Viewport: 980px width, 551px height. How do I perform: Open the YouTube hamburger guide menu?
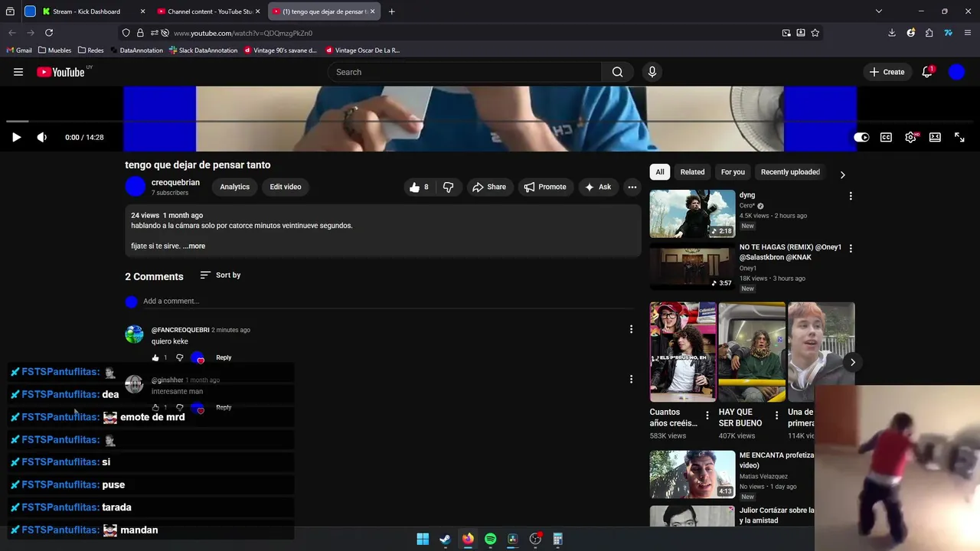point(18,72)
